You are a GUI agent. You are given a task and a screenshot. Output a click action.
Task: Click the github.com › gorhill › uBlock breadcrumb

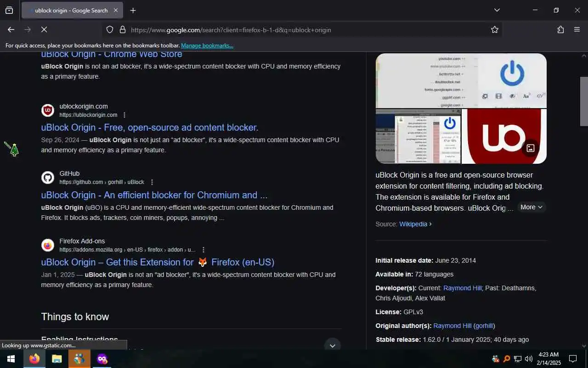102,182
